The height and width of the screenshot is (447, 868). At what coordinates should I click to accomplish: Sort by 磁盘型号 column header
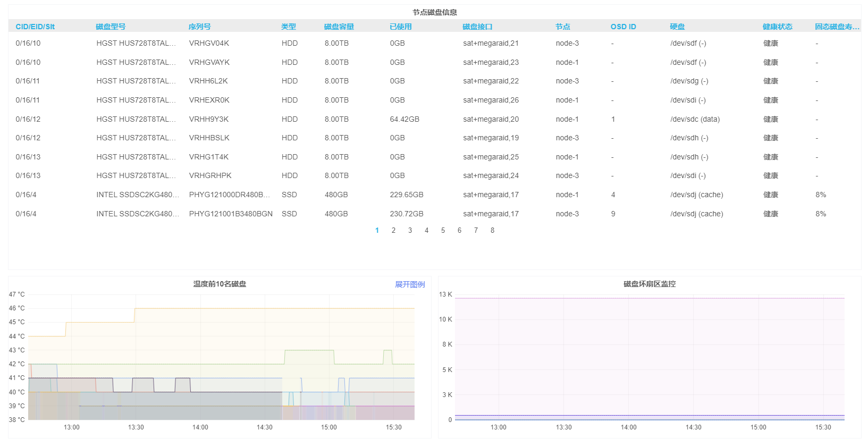coord(111,27)
